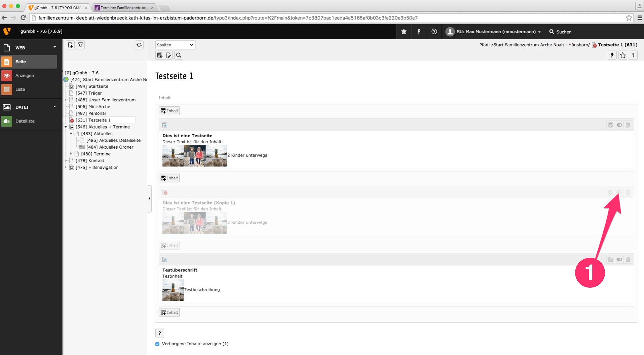
Task: Click the top 'Inhalt' add content button
Action: 169,111
